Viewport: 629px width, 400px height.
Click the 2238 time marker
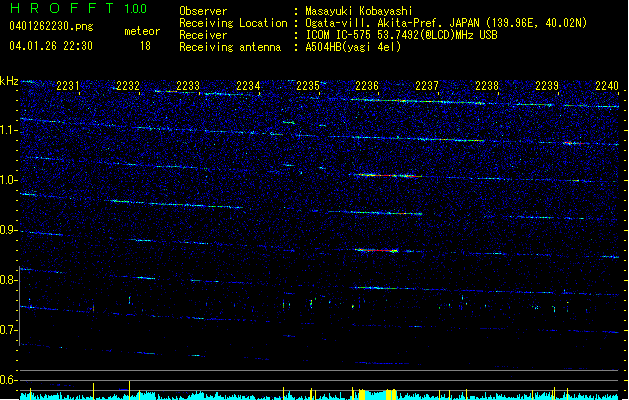tap(487, 86)
